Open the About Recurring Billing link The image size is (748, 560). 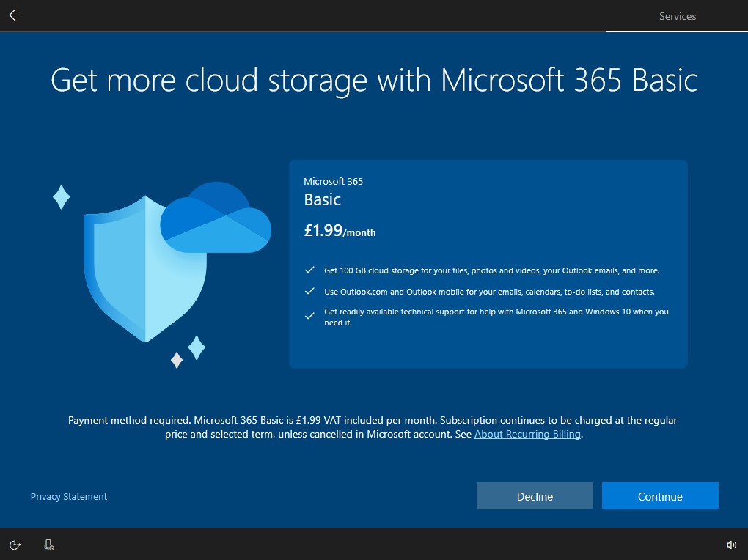tap(527, 434)
